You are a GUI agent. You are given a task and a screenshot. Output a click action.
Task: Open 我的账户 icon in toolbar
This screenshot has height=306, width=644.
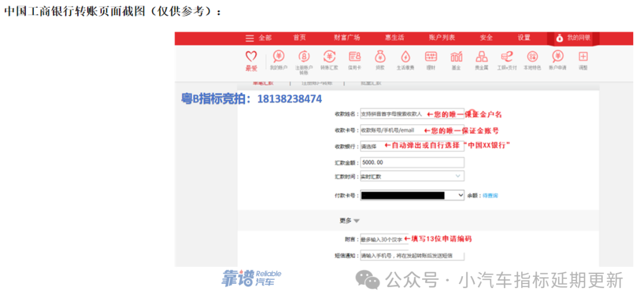click(278, 57)
